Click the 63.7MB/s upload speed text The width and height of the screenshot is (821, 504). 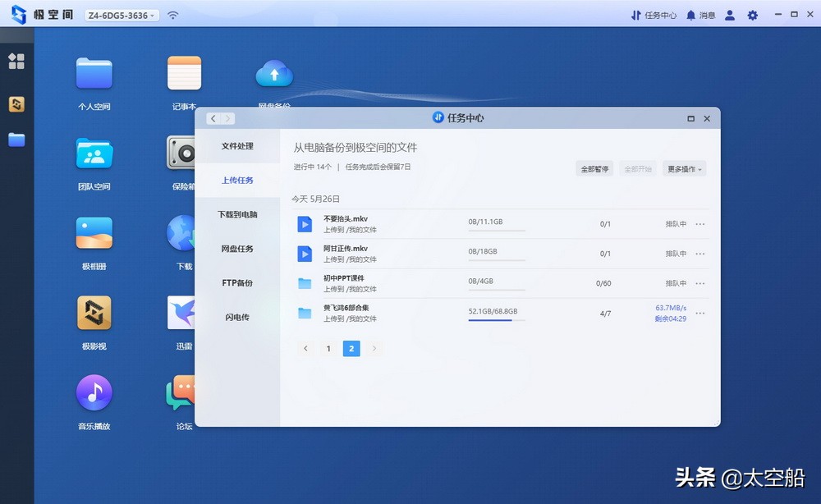(671, 308)
